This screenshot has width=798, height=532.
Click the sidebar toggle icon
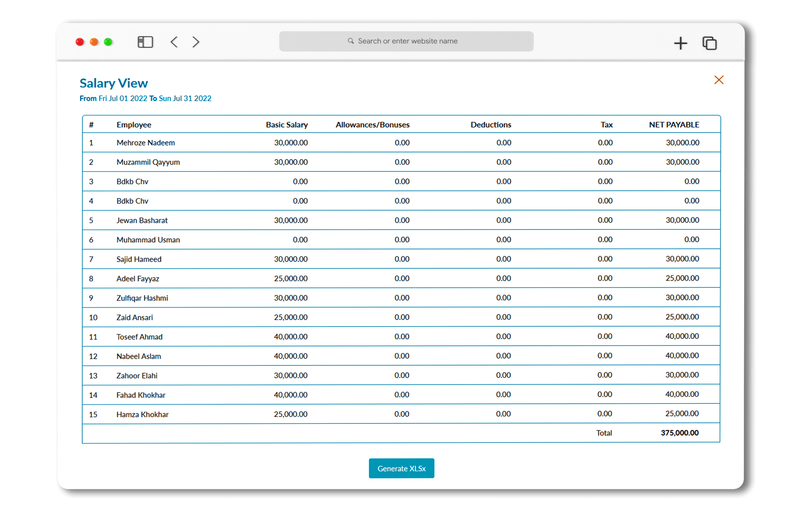(x=145, y=42)
